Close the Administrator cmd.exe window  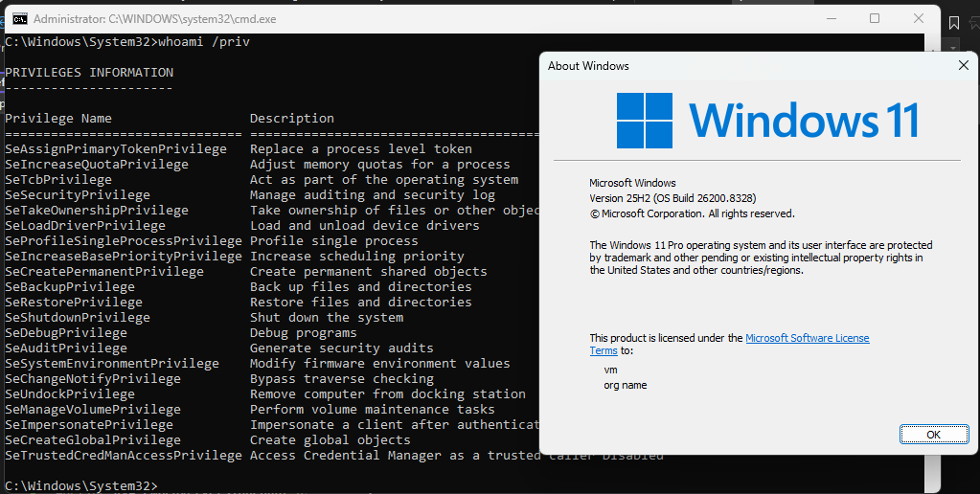pyautogui.click(x=918, y=19)
